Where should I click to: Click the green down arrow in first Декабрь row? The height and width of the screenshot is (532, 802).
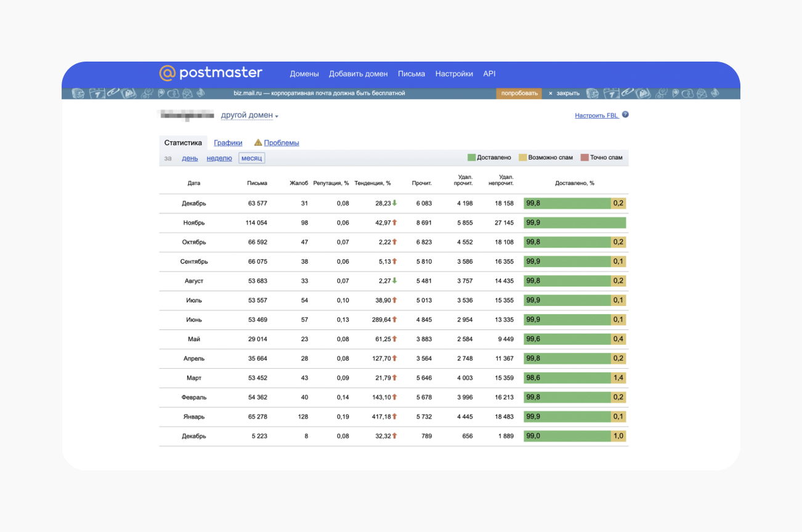(x=395, y=203)
